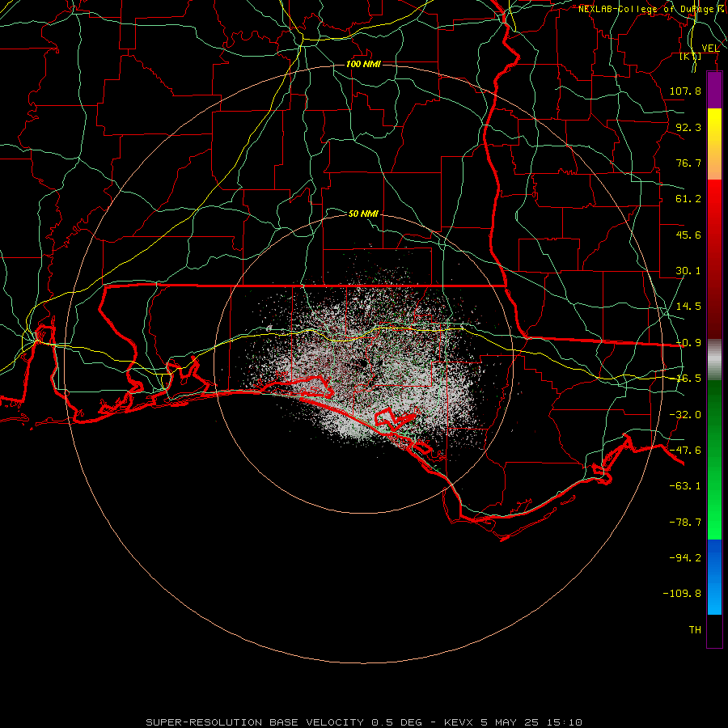Click the -0.9 velocity scale value
The height and width of the screenshot is (728, 728).
click(x=688, y=343)
